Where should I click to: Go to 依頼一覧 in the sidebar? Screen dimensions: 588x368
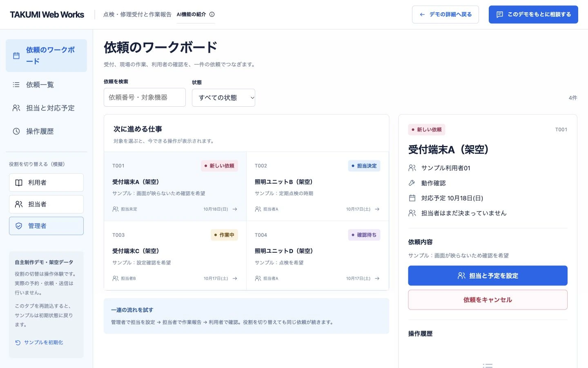(46, 85)
